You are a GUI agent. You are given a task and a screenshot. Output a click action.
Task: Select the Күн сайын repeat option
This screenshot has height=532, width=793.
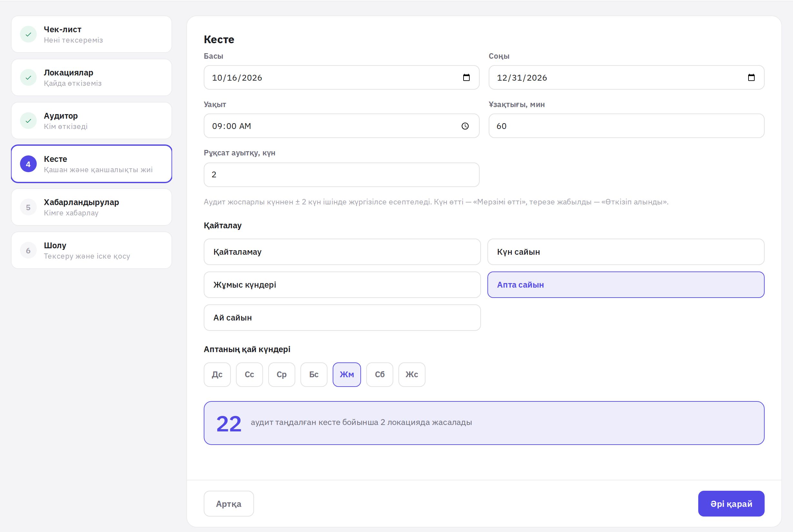pyautogui.click(x=626, y=252)
